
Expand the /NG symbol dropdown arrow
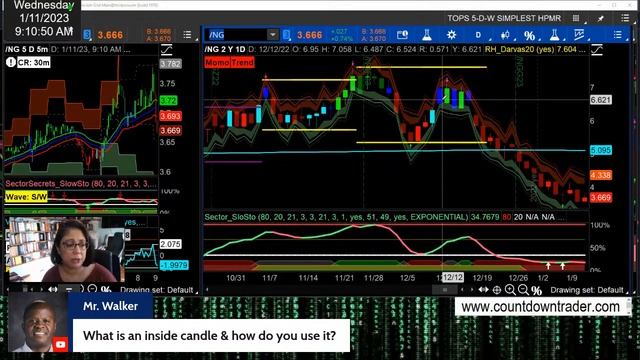pos(272,35)
